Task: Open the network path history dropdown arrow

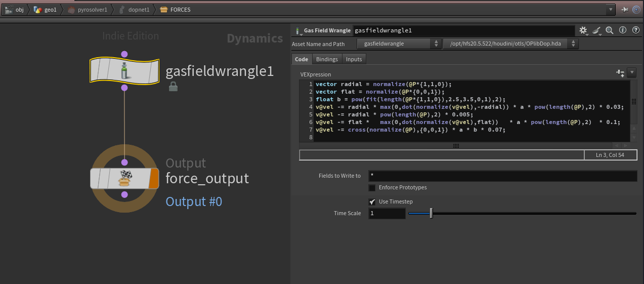Action: click(x=611, y=10)
